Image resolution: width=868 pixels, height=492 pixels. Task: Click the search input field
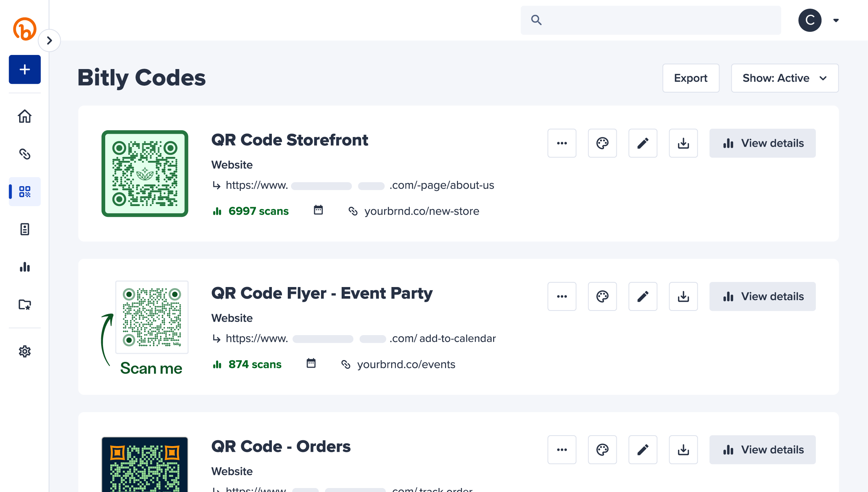pyautogui.click(x=650, y=20)
